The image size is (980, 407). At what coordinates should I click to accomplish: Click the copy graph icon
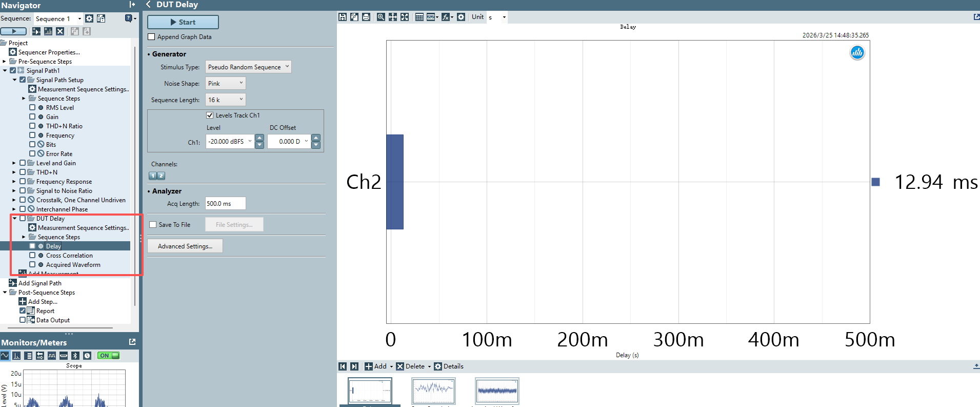click(354, 17)
